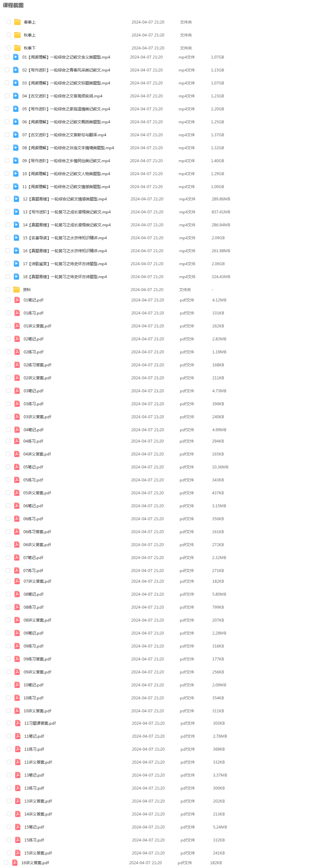Click the 资料 folder icon

coord(17,290)
